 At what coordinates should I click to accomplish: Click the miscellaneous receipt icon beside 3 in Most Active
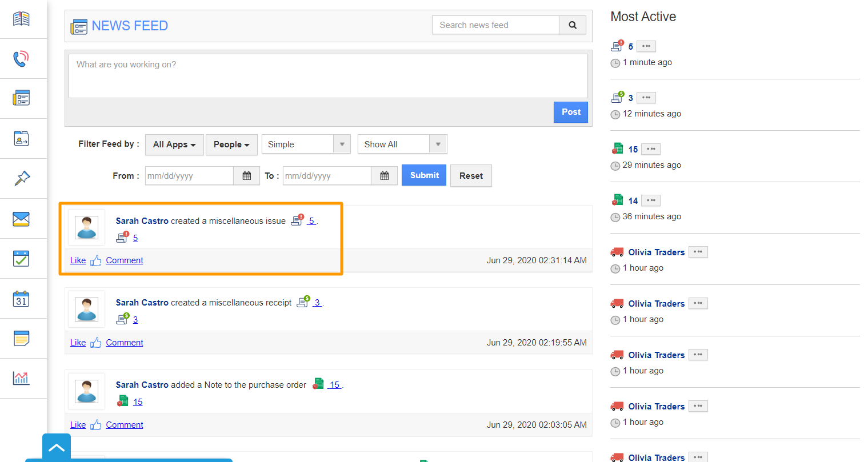(x=617, y=98)
